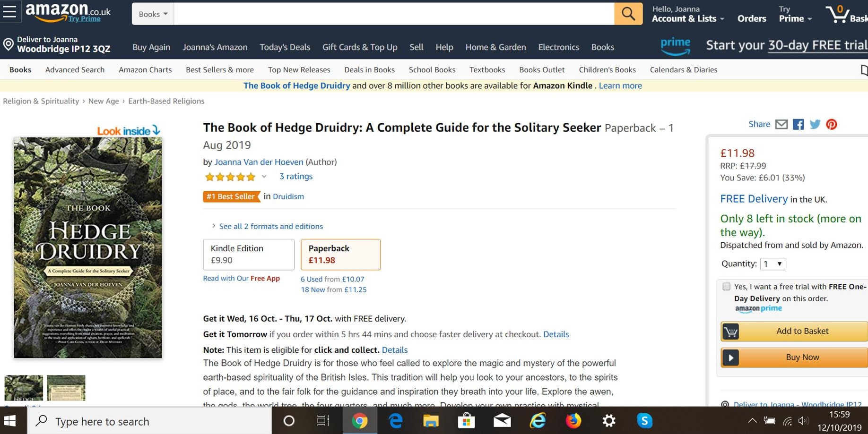This screenshot has height=434, width=868.
Task: Share the book on Pinterest
Action: (x=831, y=124)
